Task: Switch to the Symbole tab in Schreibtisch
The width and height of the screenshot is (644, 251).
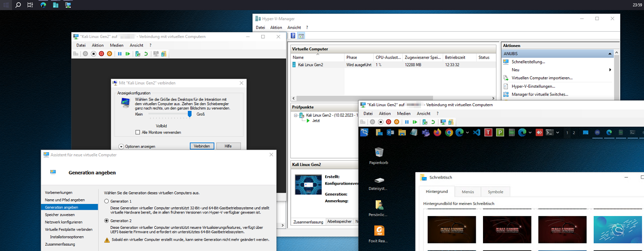Action: pos(495,192)
